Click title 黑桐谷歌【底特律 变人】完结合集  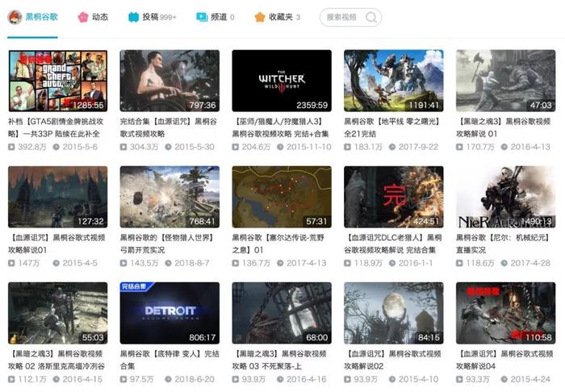coord(169,360)
